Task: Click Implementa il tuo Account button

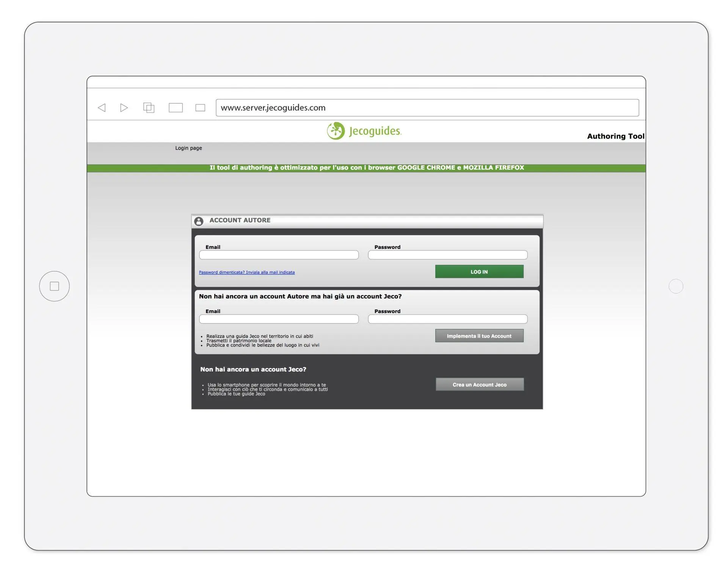Action: tap(479, 336)
